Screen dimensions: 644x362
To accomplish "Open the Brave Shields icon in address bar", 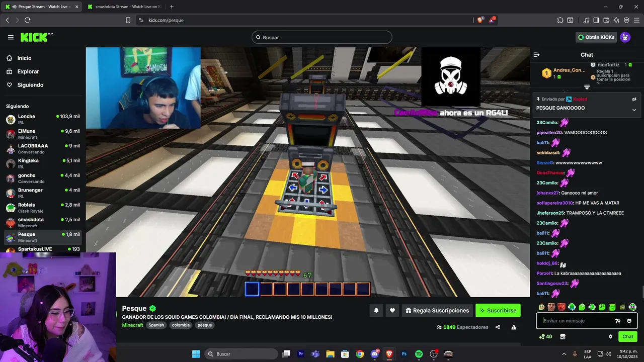I will point(480,20).
